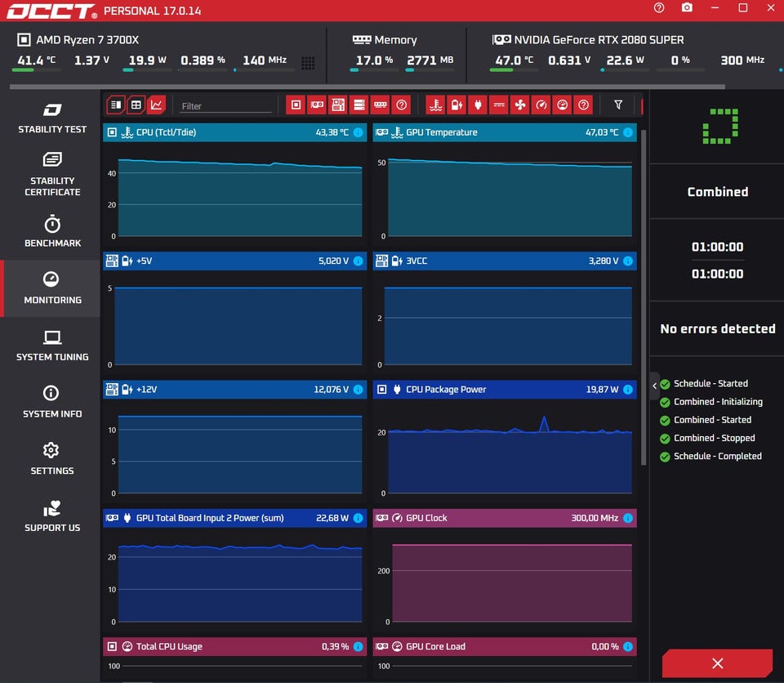Image resolution: width=784 pixels, height=683 pixels.
Task: Toggle motherboard sensors filter
Action: 338,105
